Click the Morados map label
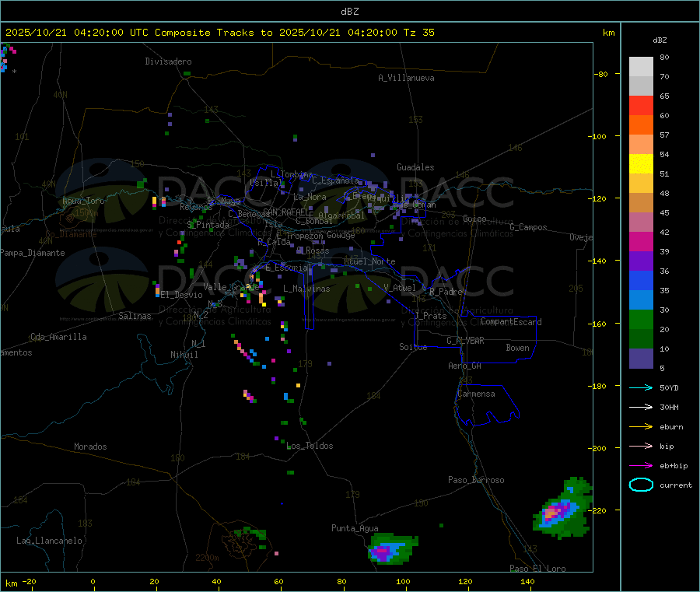This screenshot has width=700, height=592. pyautogui.click(x=90, y=447)
